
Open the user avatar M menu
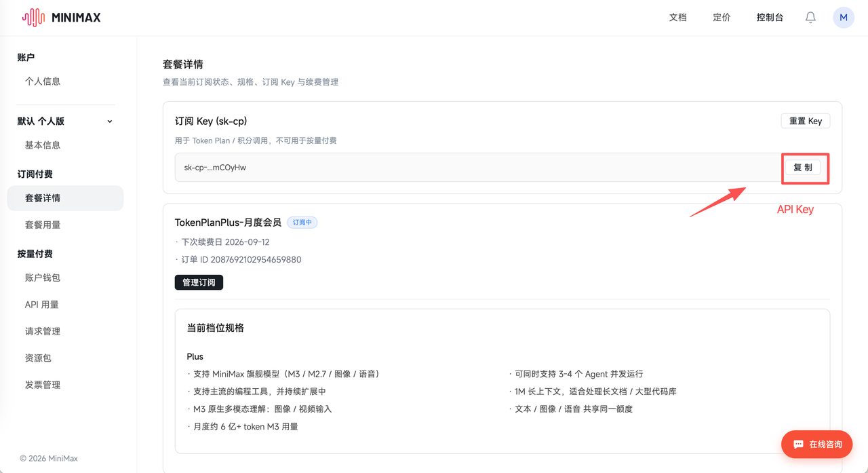point(844,18)
